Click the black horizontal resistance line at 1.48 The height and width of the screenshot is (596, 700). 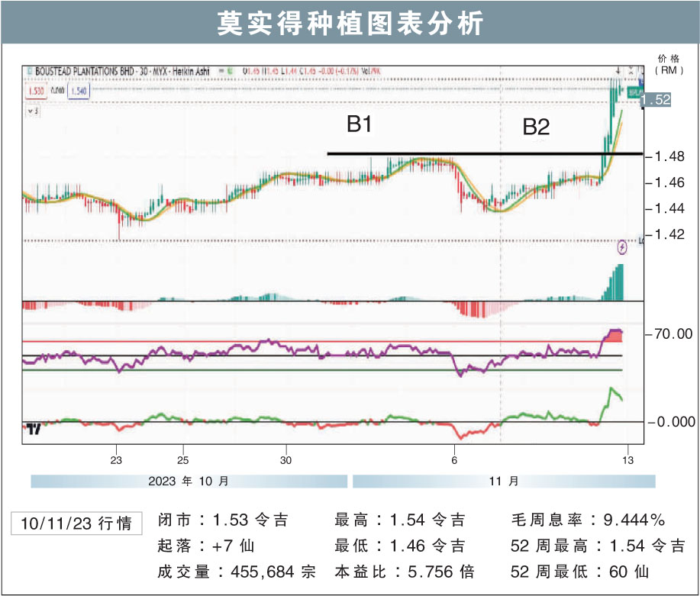tap(458, 154)
